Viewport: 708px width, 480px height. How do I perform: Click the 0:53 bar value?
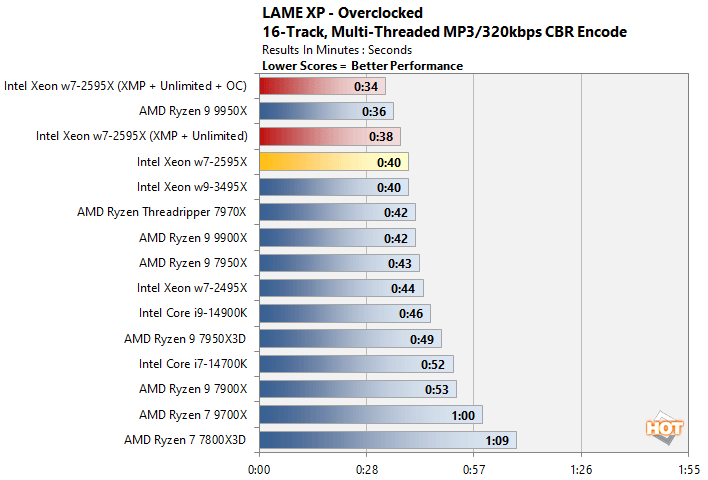pos(437,390)
